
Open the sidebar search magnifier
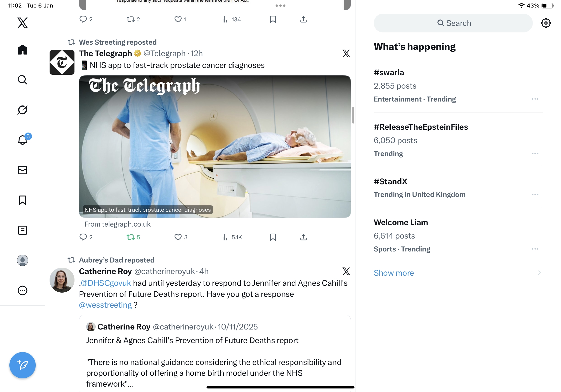pyautogui.click(x=23, y=80)
